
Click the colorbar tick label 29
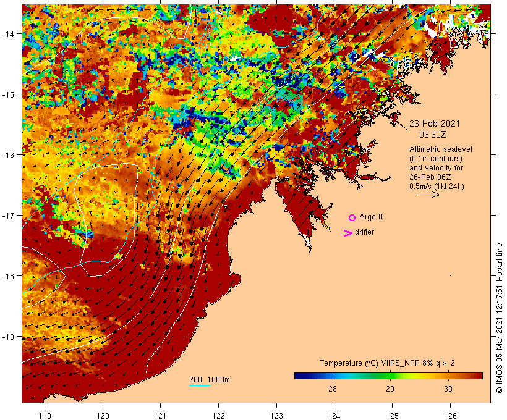(390, 389)
